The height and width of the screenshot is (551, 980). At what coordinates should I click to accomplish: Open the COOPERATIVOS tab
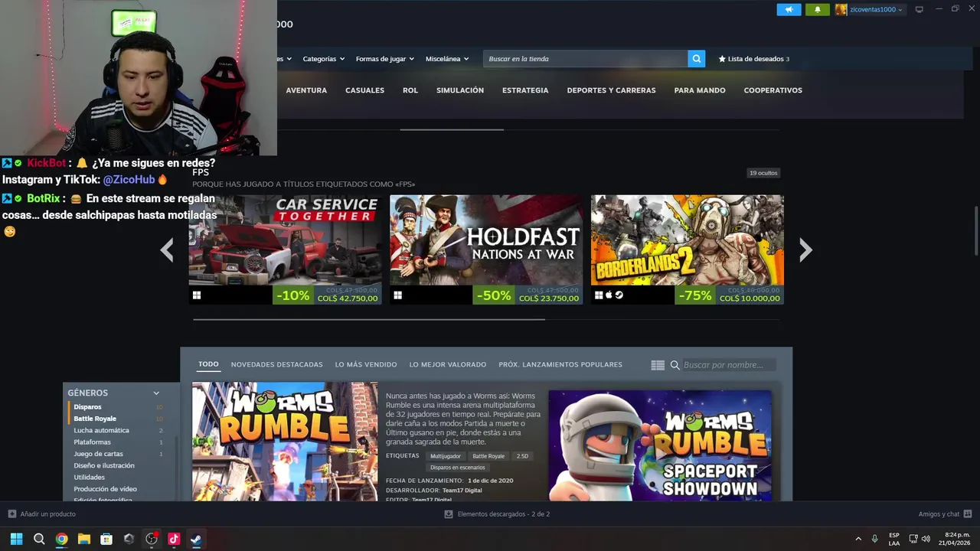pyautogui.click(x=773, y=90)
